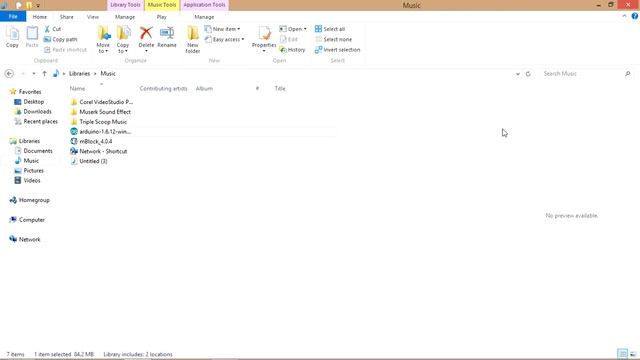Switch to the View tab
This screenshot has height=360, width=640.
(x=93, y=17)
